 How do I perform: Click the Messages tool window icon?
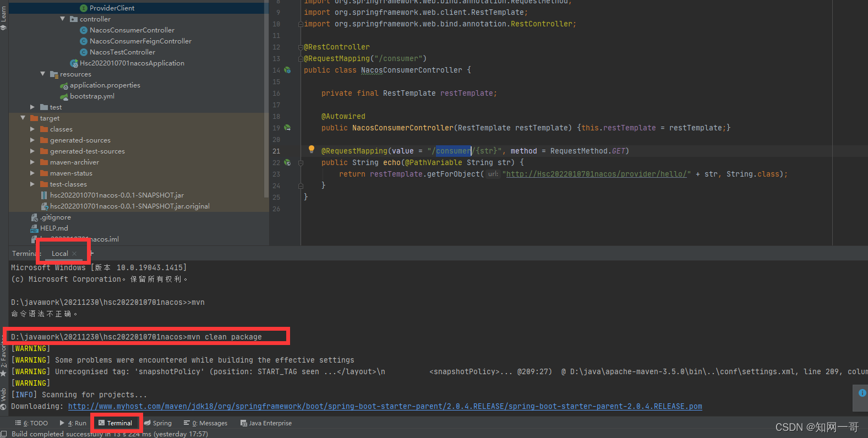pos(187,423)
